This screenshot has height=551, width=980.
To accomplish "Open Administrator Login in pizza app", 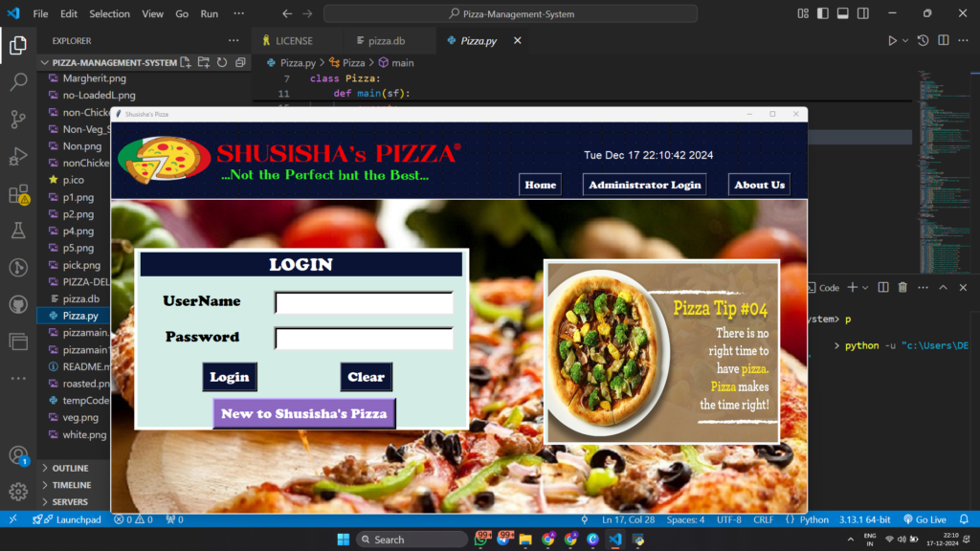I will [x=644, y=185].
